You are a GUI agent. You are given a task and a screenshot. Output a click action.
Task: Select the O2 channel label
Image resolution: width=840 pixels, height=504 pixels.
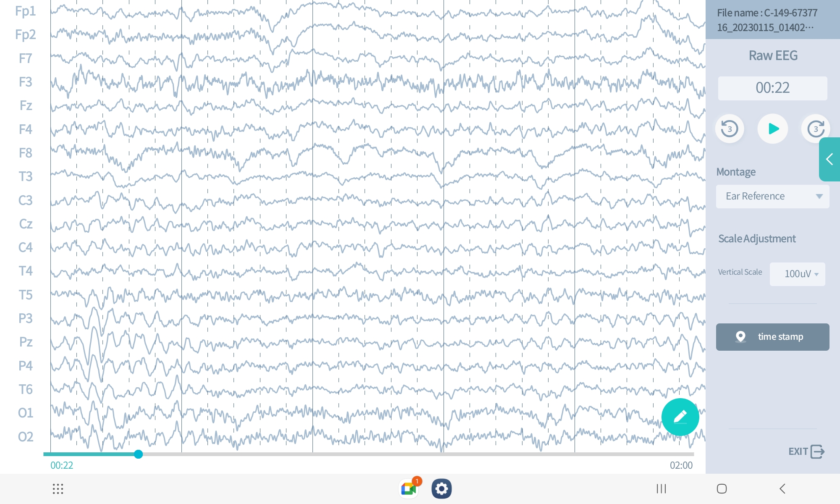pos(25,437)
